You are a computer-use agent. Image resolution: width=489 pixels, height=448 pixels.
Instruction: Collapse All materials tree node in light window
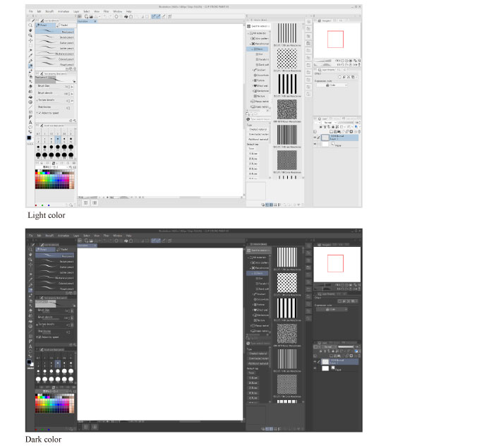tap(248, 33)
